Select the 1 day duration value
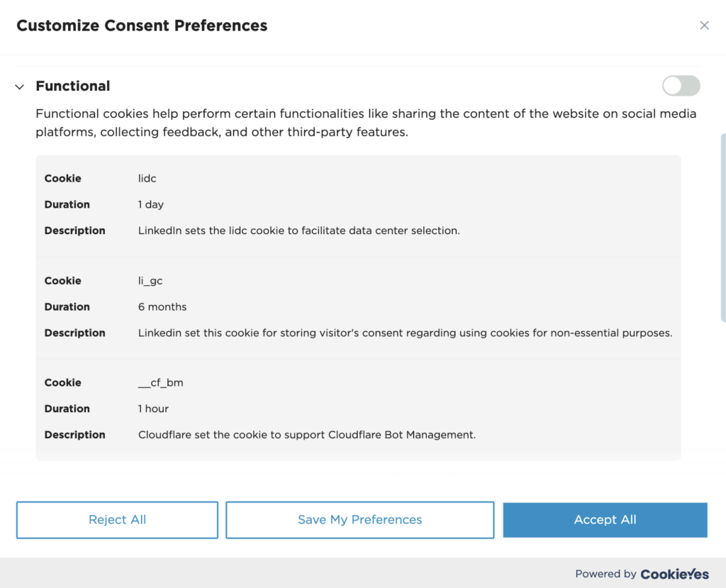Screen dimensions: 726x588 149,204
